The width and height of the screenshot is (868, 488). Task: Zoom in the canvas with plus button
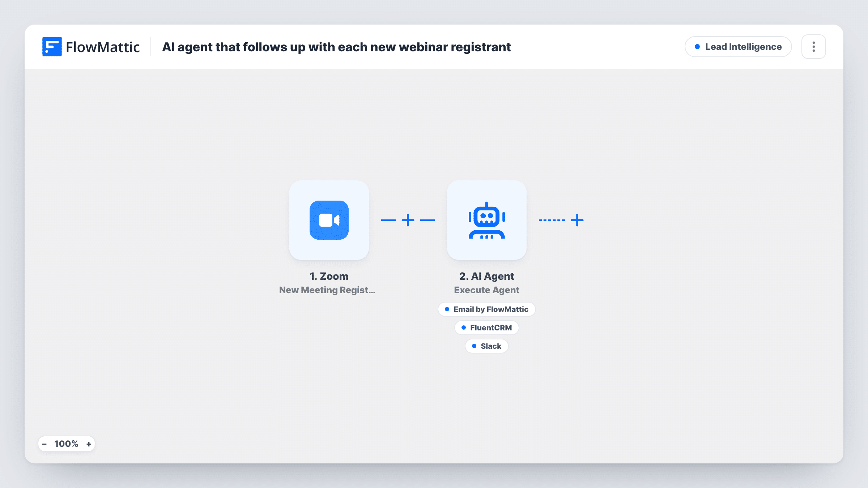click(89, 444)
